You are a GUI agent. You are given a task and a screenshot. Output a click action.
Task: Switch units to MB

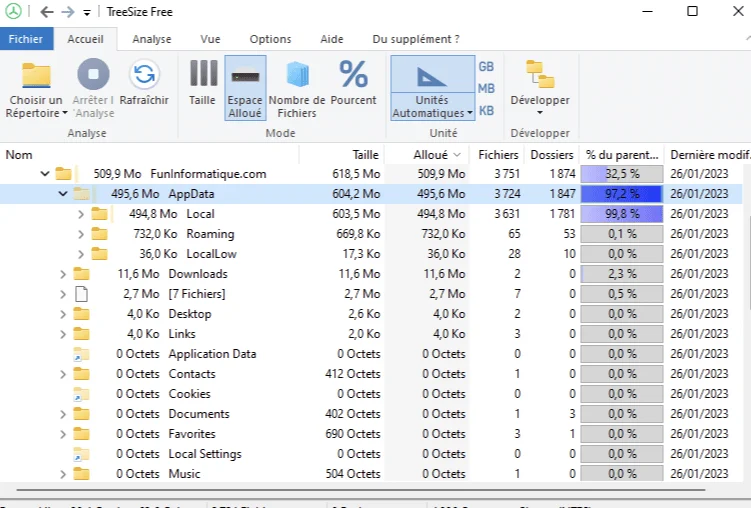486,89
